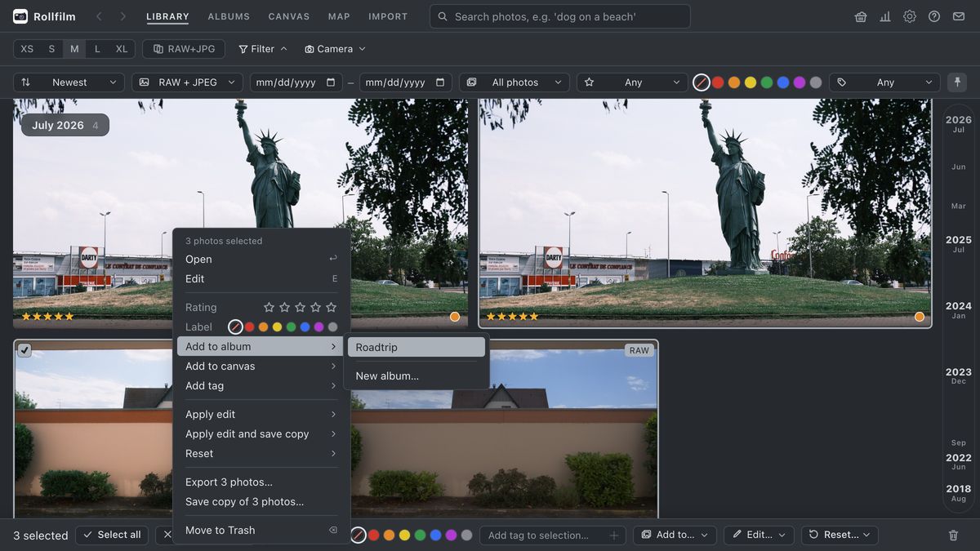Click the calendar icon in end date field
The image size is (980, 551).
(x=440, y=82)
